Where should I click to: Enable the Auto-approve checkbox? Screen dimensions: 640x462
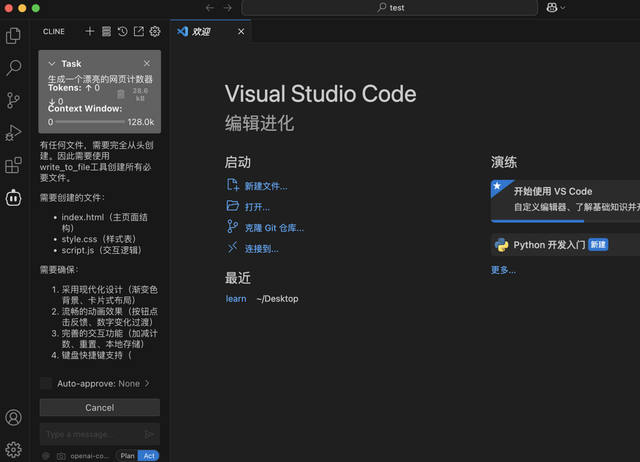[x=46, y=383]
